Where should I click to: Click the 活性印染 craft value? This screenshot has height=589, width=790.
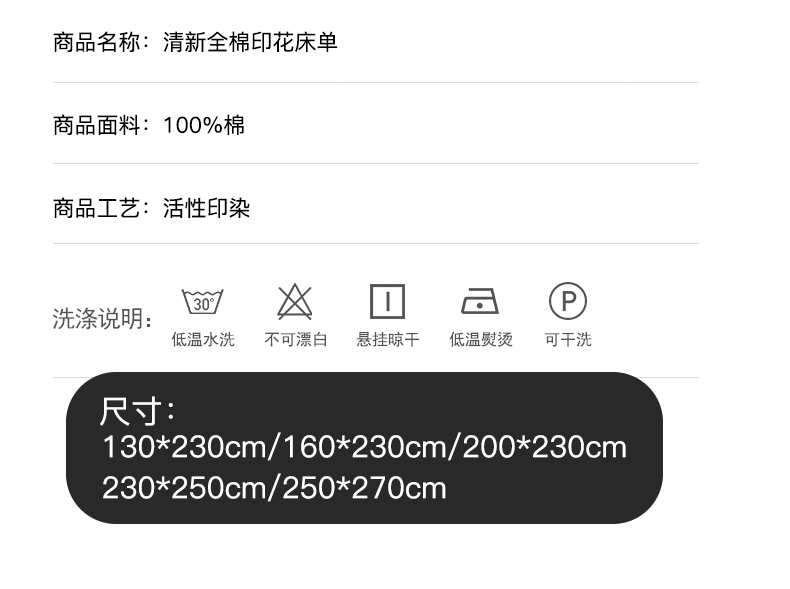pos(207,208)
